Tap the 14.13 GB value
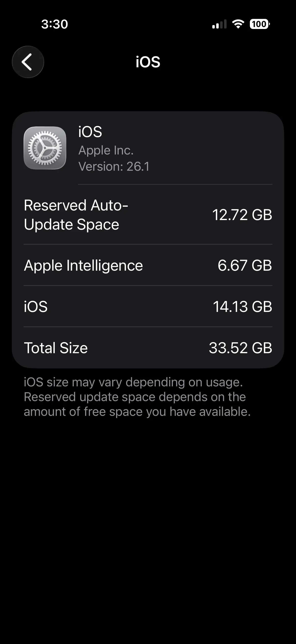 pos(242,307)
